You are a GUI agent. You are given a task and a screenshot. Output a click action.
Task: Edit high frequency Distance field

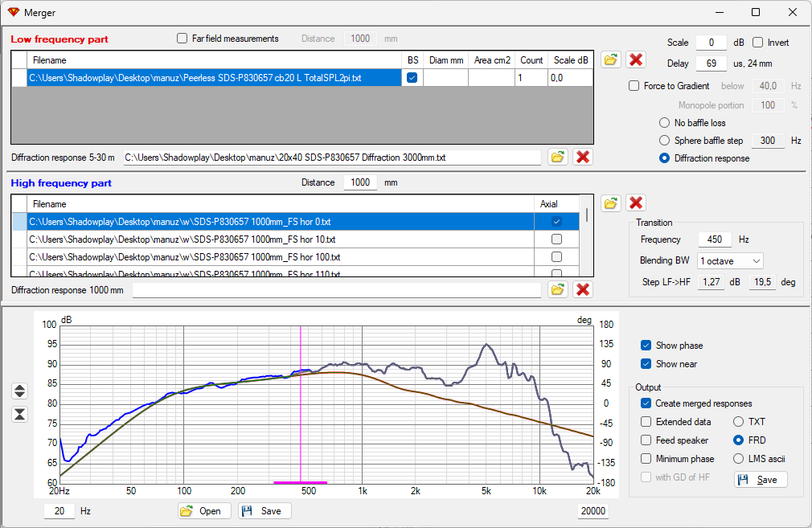[x=360, y=182]
